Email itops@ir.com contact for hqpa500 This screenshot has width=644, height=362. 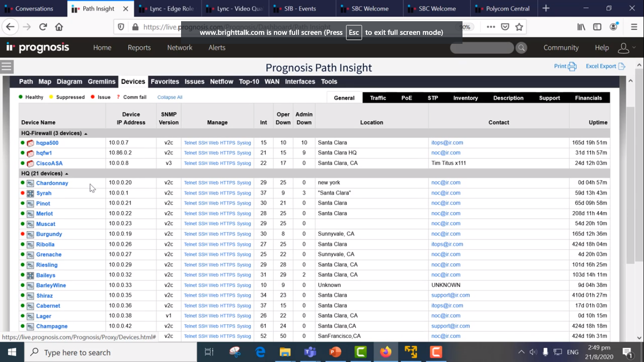[x=447, y=142]
